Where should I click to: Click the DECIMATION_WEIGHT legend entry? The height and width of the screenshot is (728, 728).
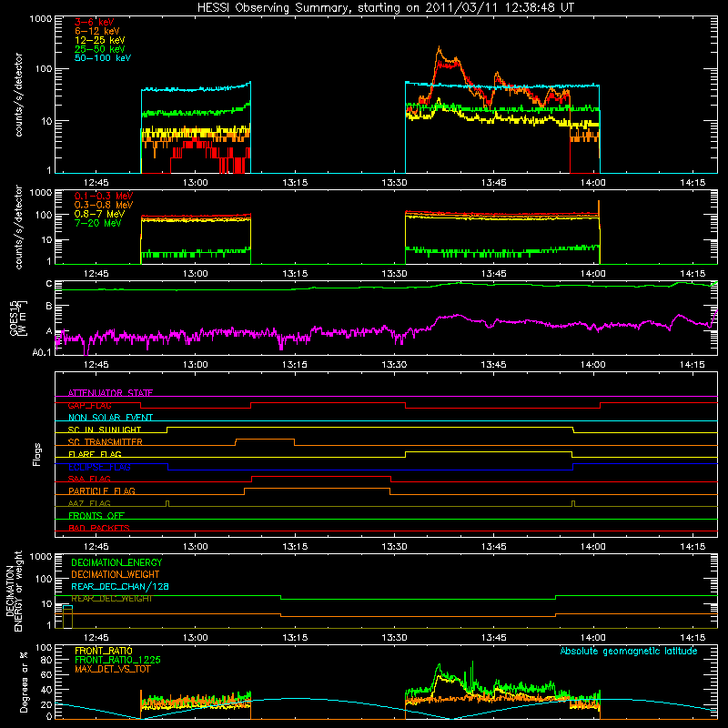(x=116, y=575)
